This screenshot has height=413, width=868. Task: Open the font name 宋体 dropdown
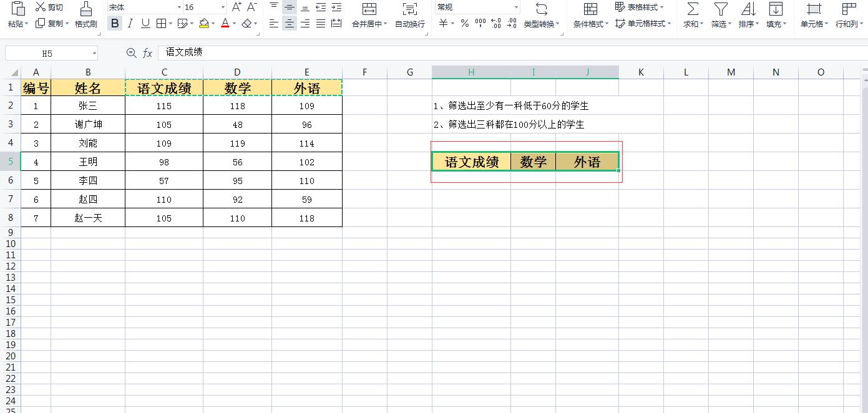tap(179, 7)
